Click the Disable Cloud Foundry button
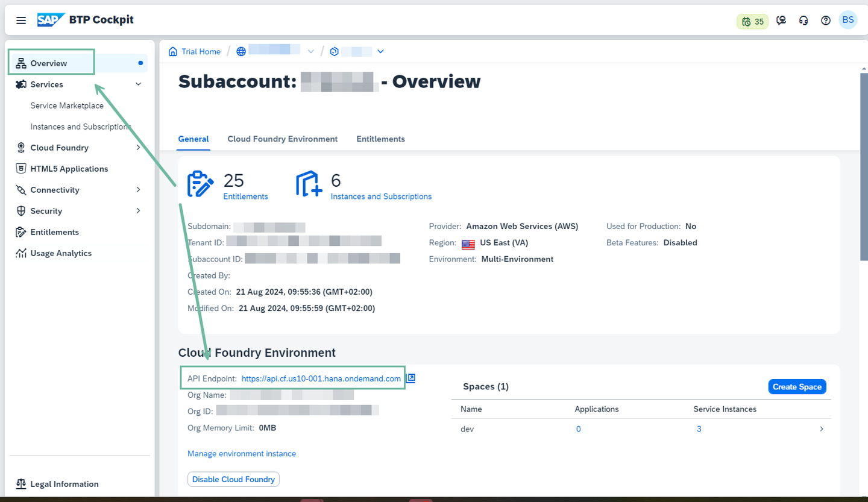868x502 pixels. (x=233, y=480)
